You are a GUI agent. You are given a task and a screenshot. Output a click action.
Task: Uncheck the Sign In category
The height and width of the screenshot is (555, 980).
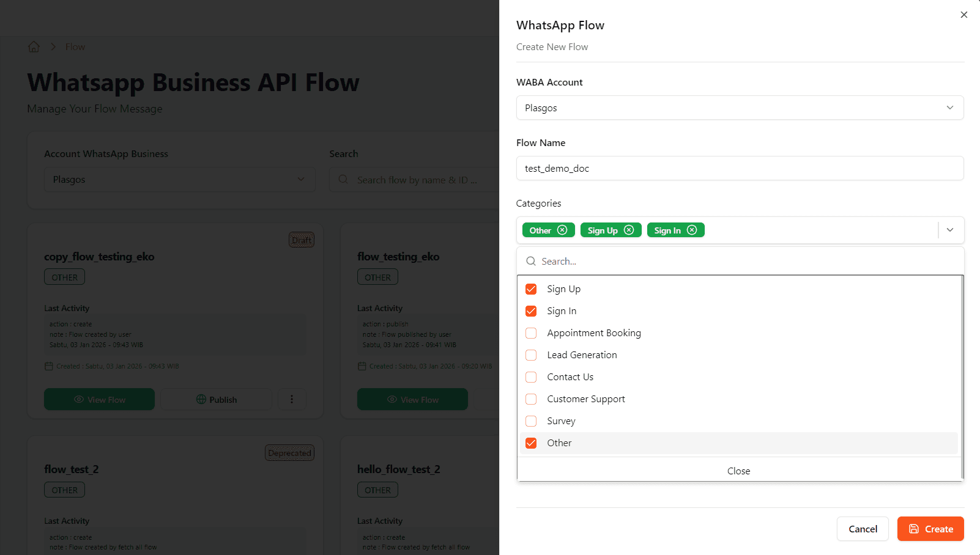point(530,311)
